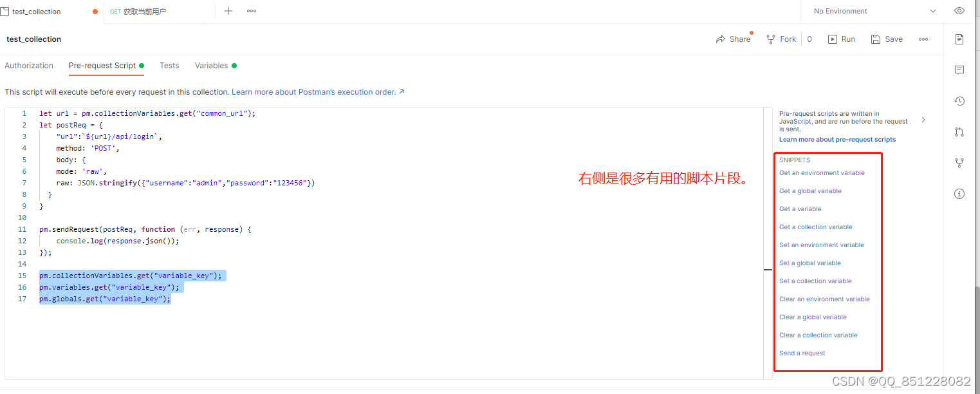The height and width of the screenshot is (394, 980).
Task: Click the unsaved orange dot on test_collection tab
Action: [x=96, y=12]
